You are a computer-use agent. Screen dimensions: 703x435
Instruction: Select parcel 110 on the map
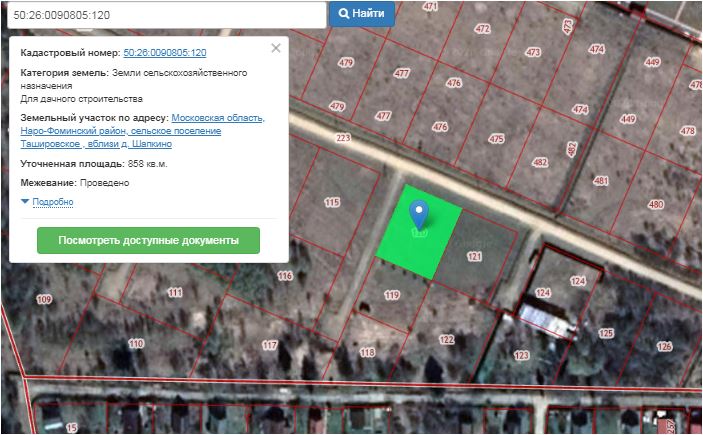pos(136,344)
